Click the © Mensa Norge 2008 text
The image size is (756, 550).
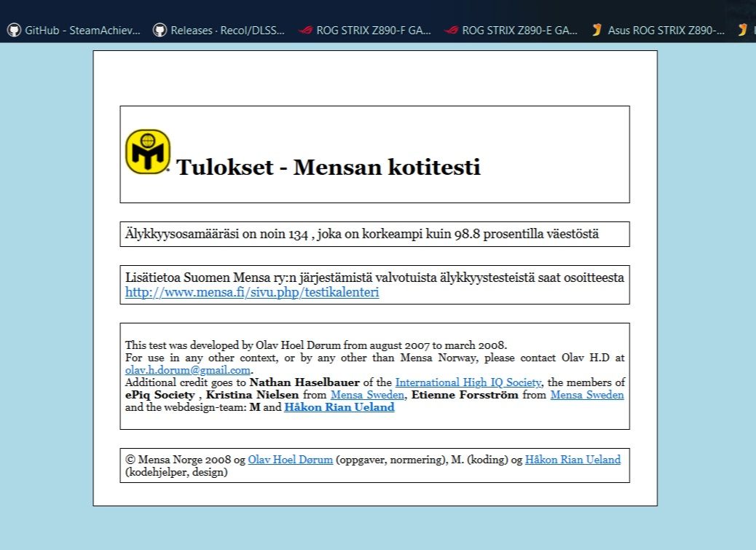click(178, 460)
